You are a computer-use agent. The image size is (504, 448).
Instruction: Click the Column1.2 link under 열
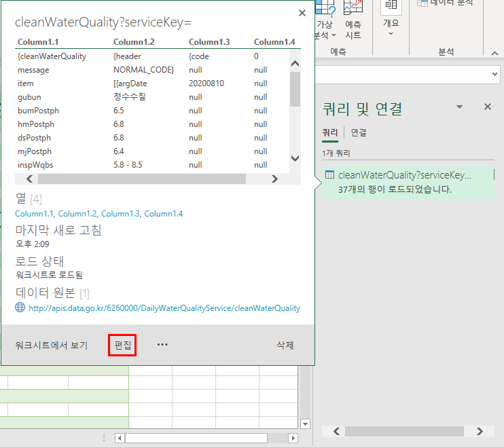tap(77, 214)
